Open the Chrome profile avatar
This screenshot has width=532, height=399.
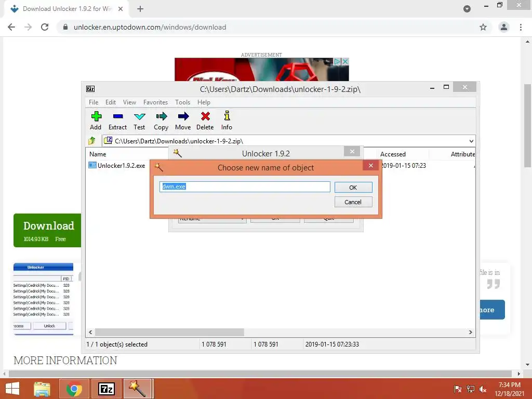504,27
